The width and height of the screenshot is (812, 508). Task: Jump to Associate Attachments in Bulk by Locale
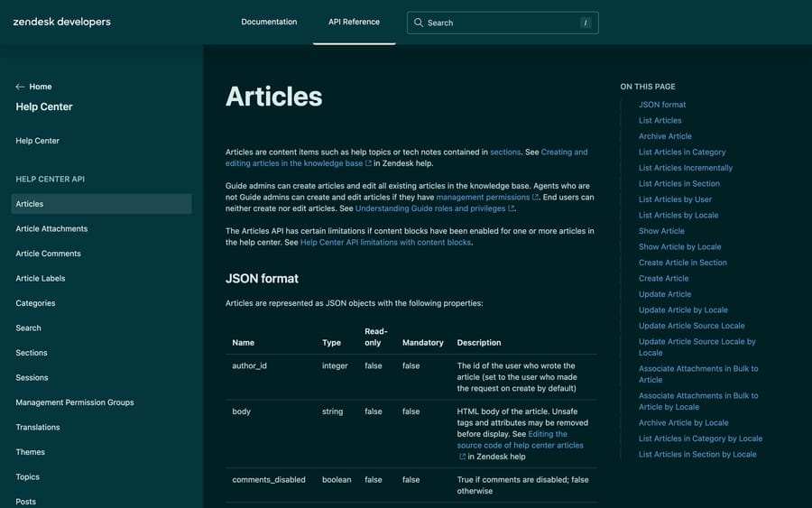698,402
